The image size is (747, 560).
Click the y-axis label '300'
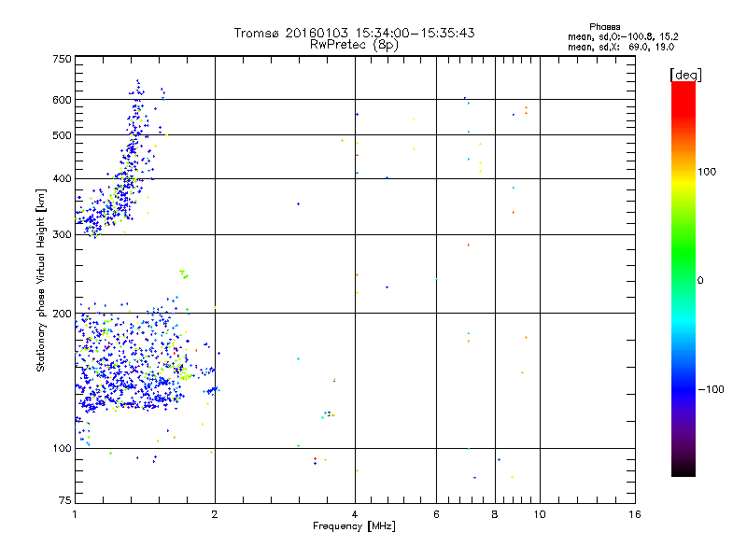[x=62, y=235]
